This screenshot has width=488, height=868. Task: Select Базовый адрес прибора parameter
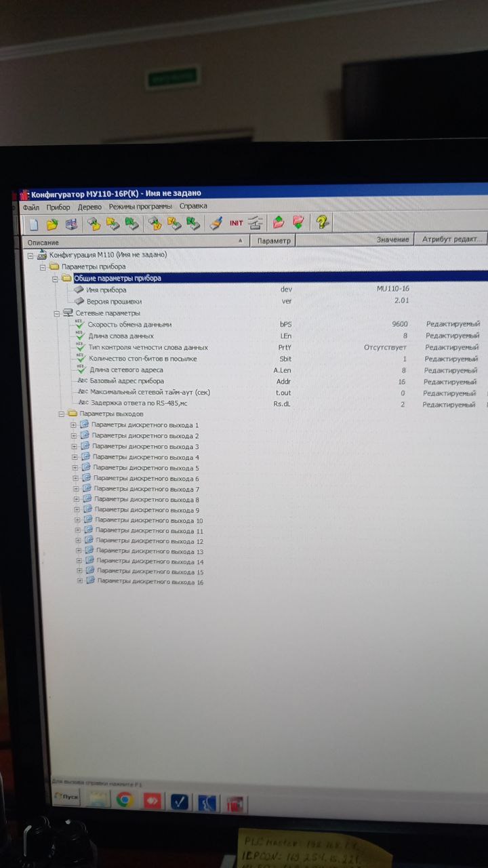(127, 381)
